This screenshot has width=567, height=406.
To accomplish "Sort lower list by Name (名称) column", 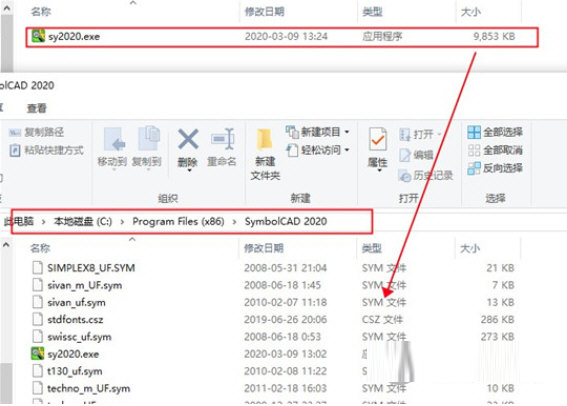I will (x=40, y=248).
